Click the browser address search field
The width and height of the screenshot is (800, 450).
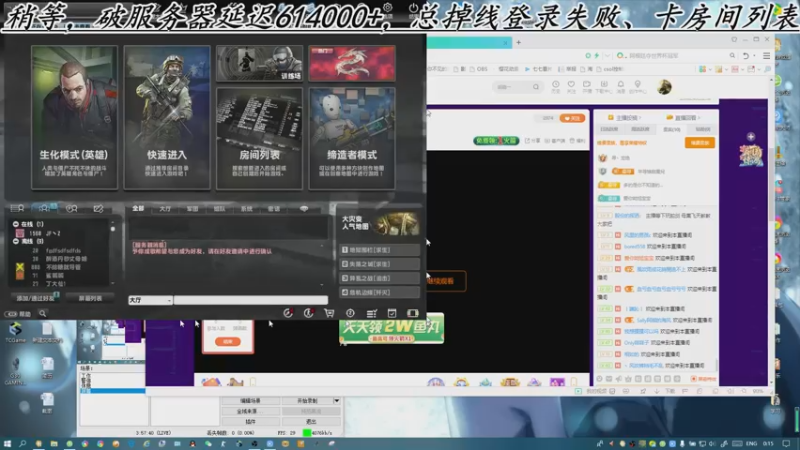point(673,55)
